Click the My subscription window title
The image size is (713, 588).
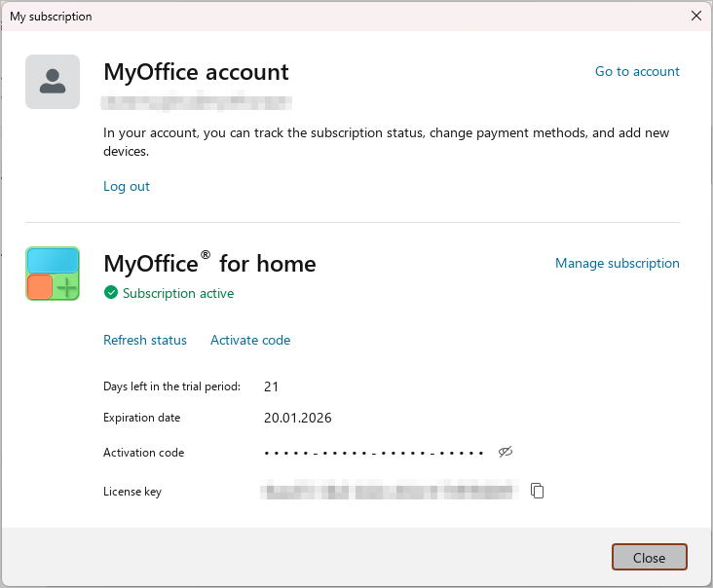point(51,17)
